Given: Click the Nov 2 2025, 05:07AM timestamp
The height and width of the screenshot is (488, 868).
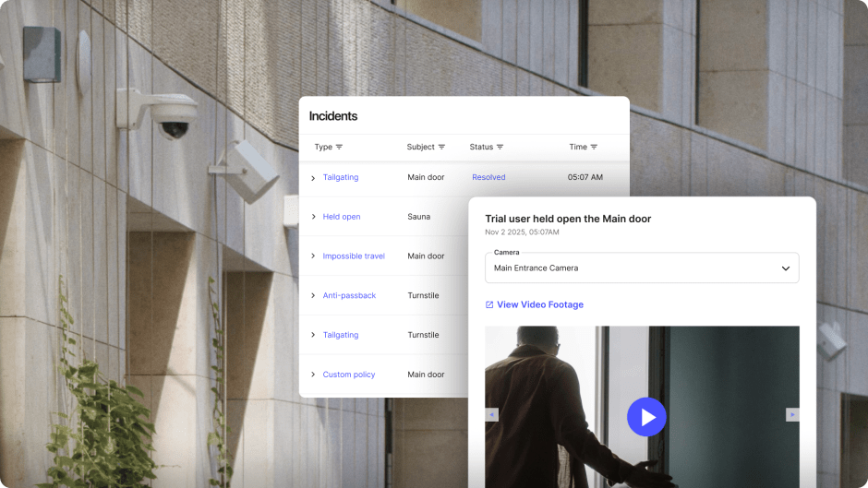Looking at the screenshot, I should (x=522, y=232).
